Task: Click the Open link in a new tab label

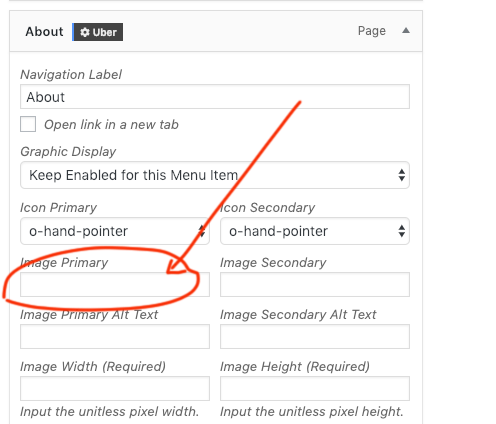Action: point(111,125)
